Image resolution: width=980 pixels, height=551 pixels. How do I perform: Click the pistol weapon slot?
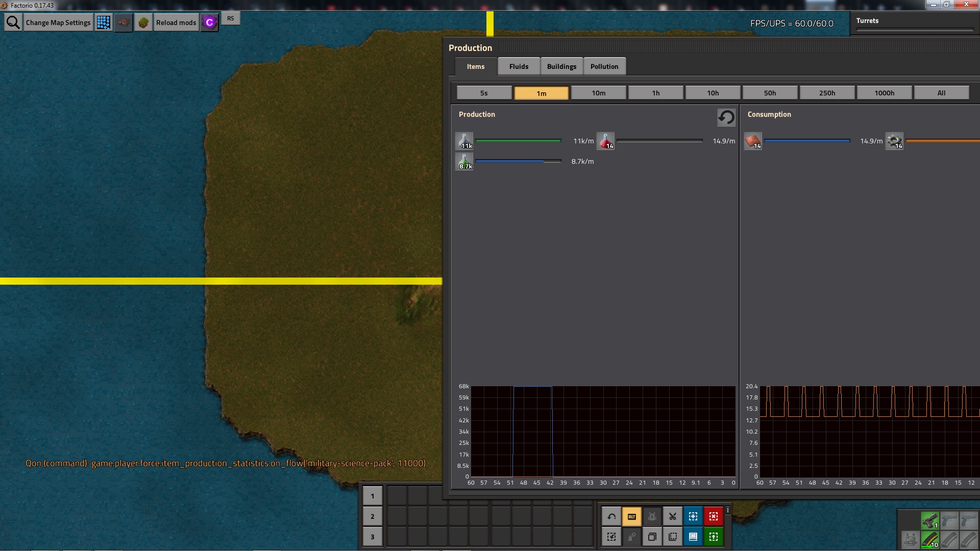tap(929, 520)
